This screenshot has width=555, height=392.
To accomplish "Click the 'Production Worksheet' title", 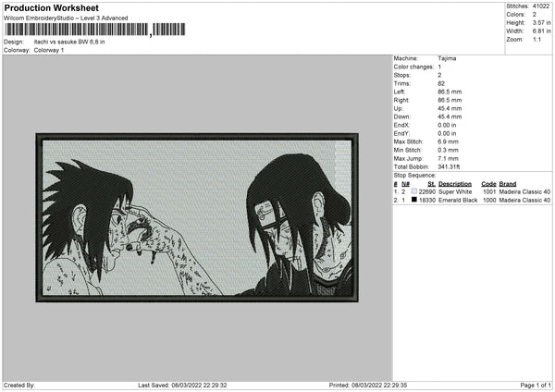I will [51, 8].
